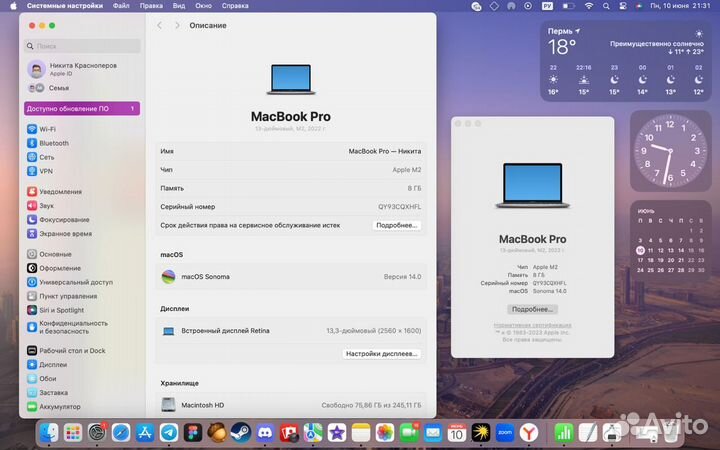This screenshot has width=720, height=450.
Task: Open Launchpad in the Dock
Action: 73,433
